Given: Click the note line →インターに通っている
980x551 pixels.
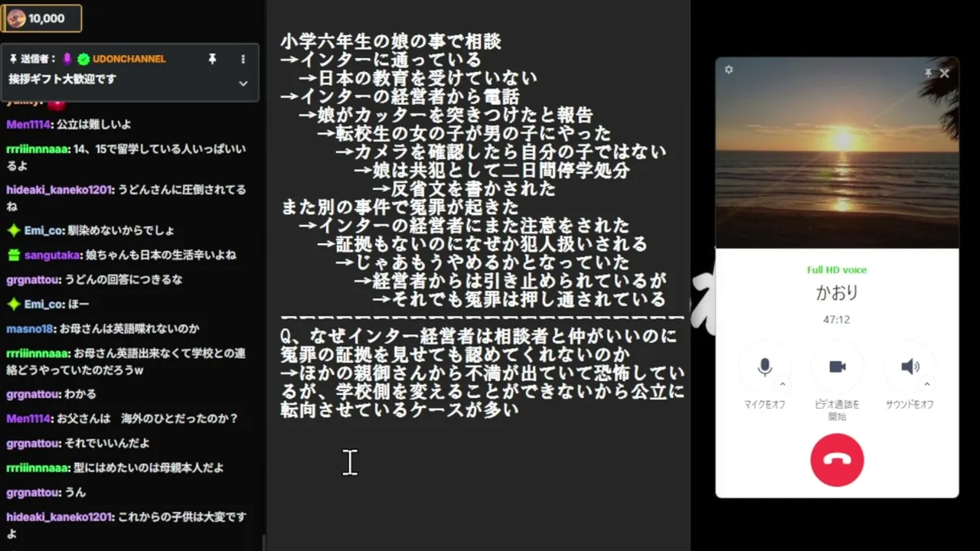Looking at the screenshot, I should (381, 60).
